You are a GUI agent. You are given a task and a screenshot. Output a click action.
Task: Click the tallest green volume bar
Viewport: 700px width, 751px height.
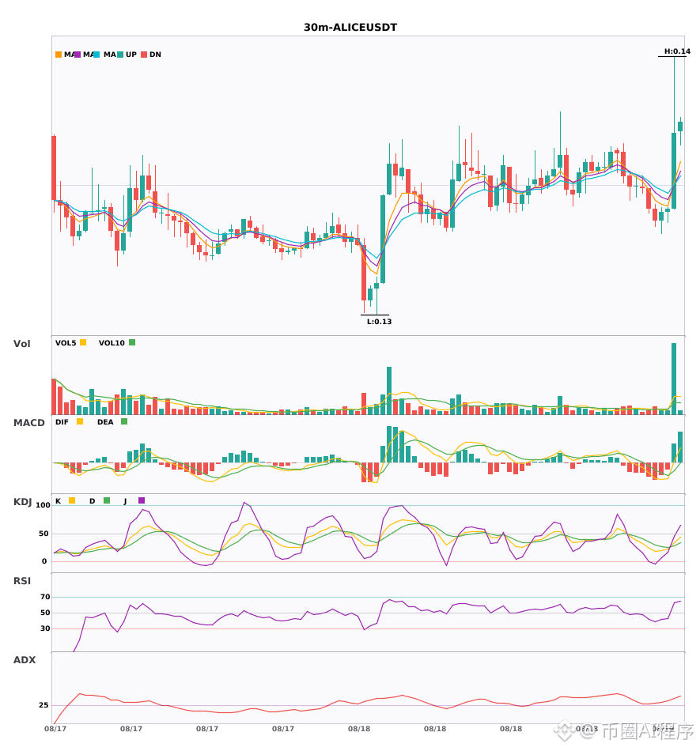coord(674,379)
